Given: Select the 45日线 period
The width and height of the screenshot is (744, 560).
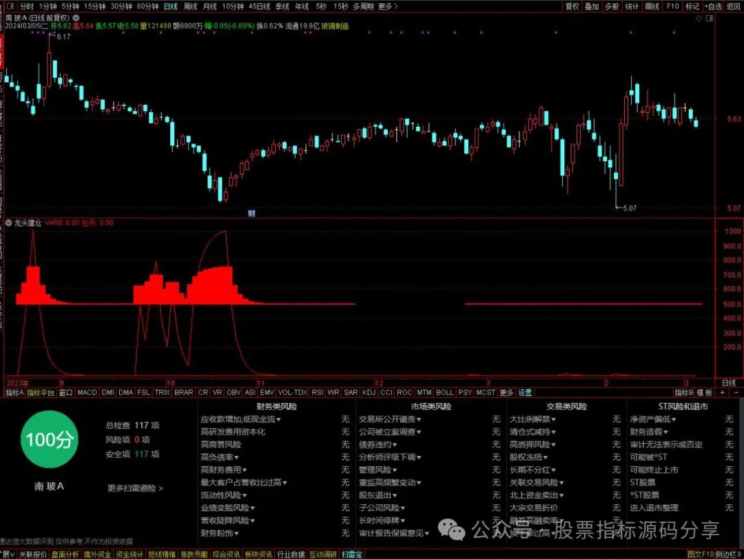Looking at the screenshot, I should [260, 6].
